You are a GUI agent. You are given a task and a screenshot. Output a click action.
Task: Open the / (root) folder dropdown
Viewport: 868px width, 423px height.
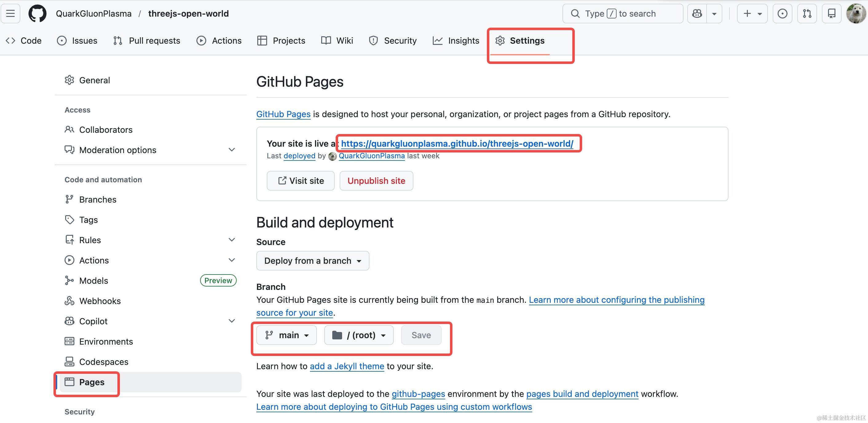pos(359,335)
